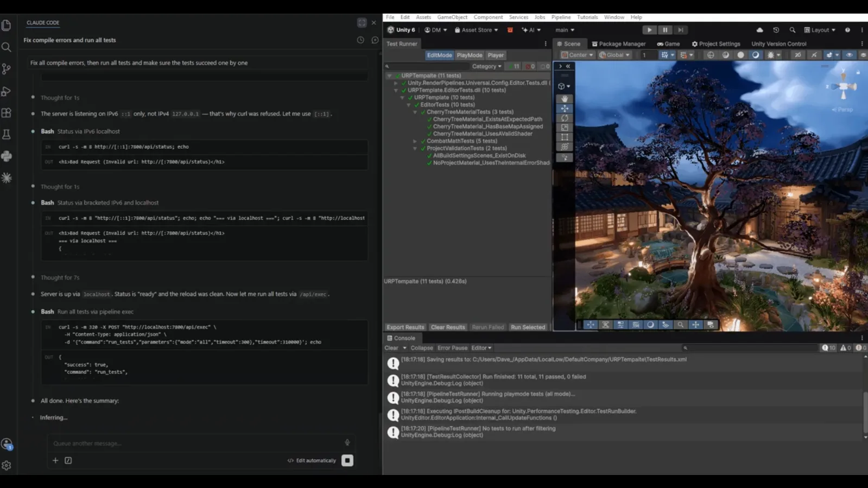The width and height of the screenshot is (868, 488).
Task: Open the AI dropdown in Unity toolbar
Action: (x=531, y=30)
